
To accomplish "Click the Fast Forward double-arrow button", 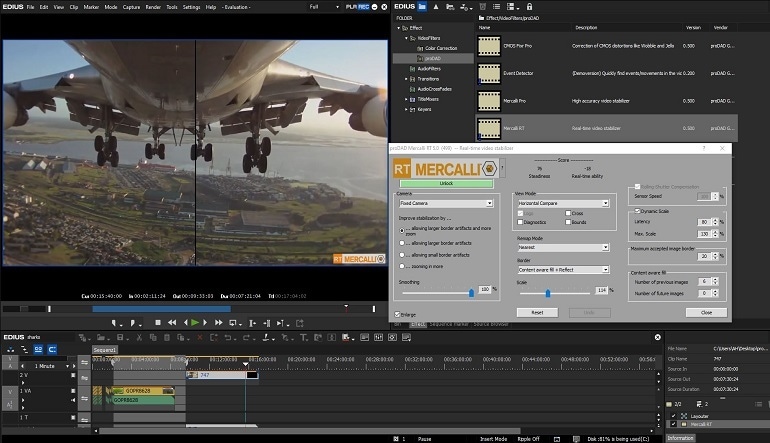I will click(x=219, y=323).
